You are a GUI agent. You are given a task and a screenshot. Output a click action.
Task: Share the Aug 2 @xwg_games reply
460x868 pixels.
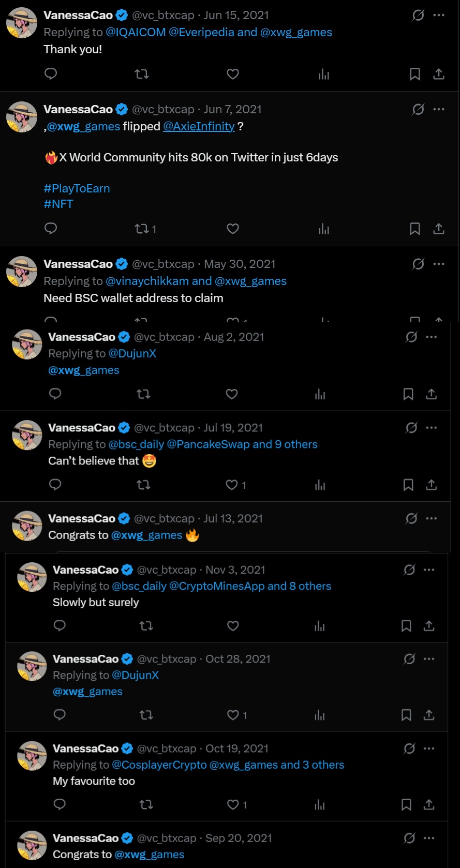[x=431, y=394]
